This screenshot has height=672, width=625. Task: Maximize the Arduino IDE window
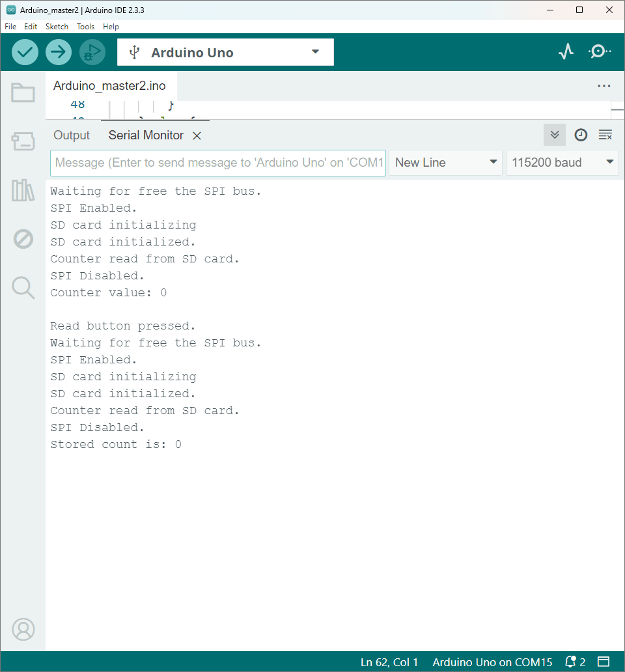click(579, 10)
